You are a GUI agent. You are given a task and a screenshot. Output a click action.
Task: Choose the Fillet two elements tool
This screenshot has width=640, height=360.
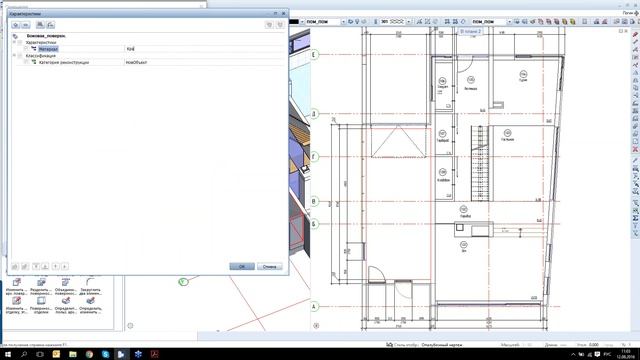(x=90, y=282)
